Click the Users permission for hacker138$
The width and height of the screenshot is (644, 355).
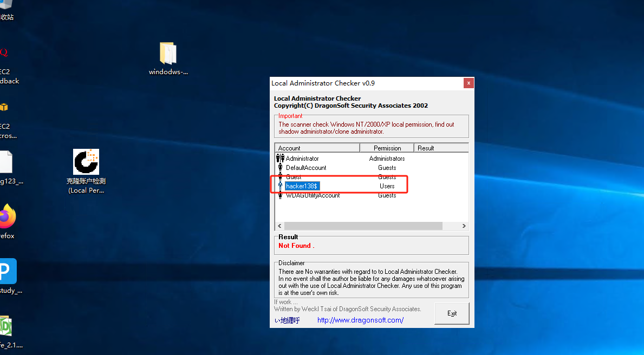click(x=387, y=186)
